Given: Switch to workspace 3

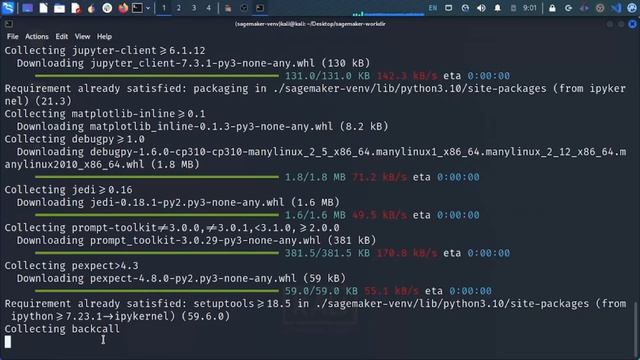Looking at the screenshot, I should 194,8.
